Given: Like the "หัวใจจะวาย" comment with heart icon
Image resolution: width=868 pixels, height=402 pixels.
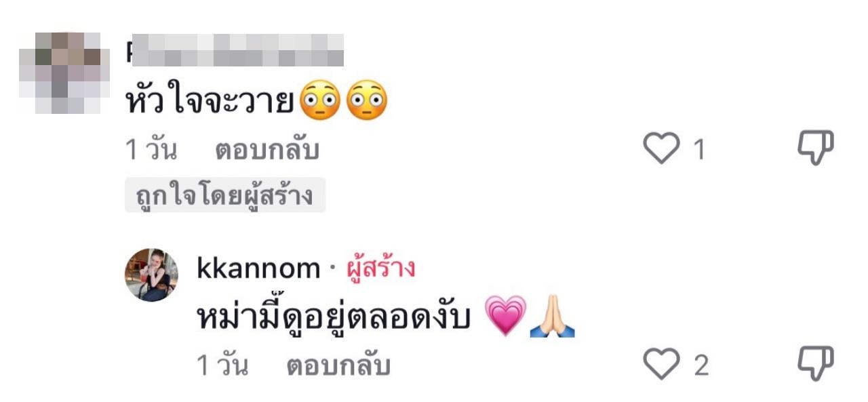Looking at the screenshot, I should tap(660, 148).
